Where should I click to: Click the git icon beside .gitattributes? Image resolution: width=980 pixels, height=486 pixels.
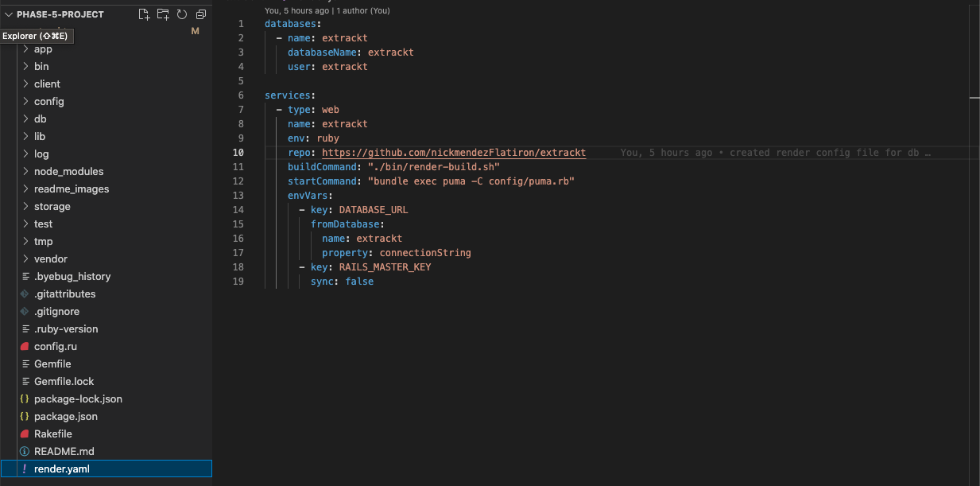(25, 294)
